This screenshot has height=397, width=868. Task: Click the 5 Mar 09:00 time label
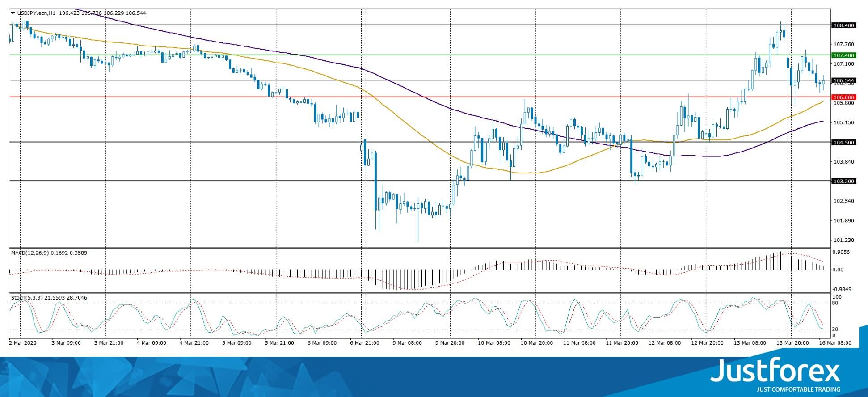[236, 343]
